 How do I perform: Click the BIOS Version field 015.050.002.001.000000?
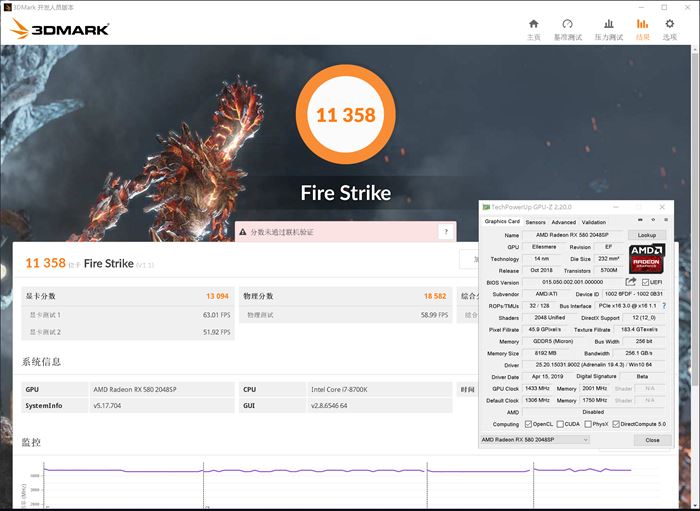click(573, 282)
